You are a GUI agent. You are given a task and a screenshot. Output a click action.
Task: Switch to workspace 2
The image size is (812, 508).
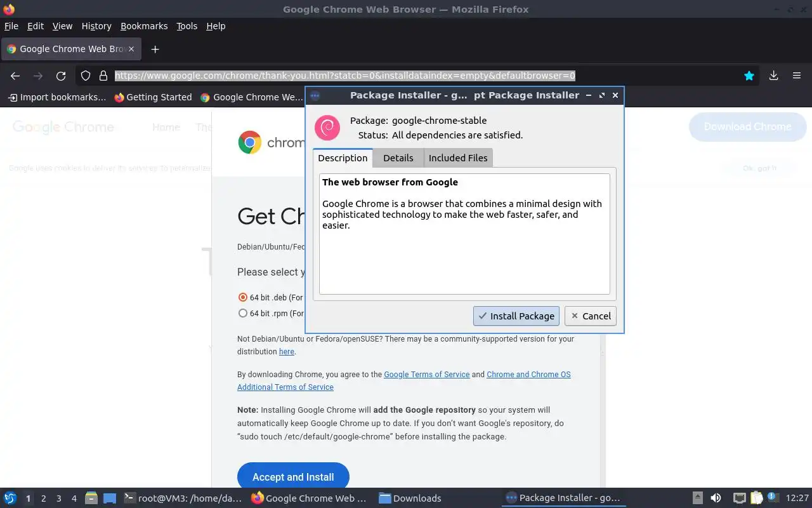click(x=43, y=498)
